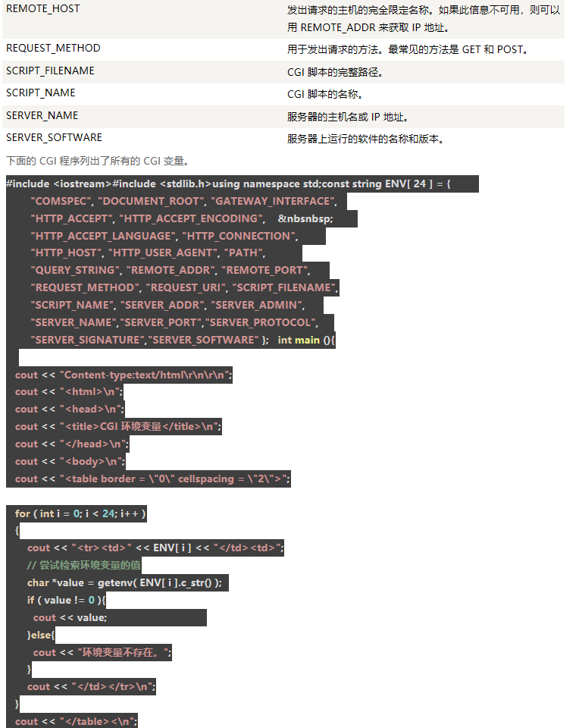Select the cout "</table><\n" line
579x728 pixels.
pyautogui.click(x=76, y=721)
